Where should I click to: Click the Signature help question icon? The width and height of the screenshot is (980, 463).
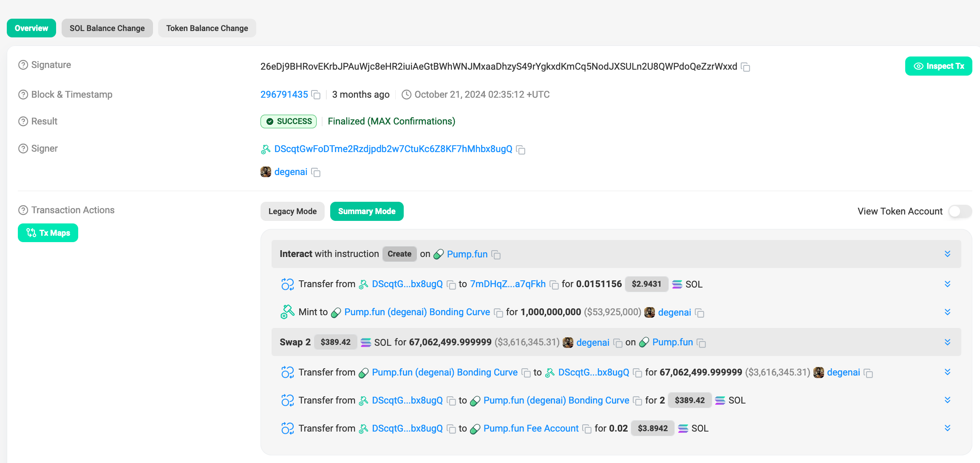coord(23,65)
